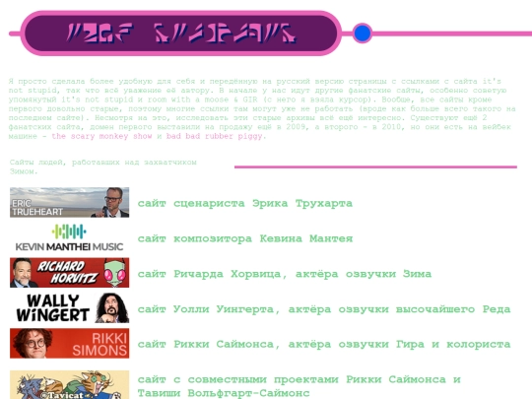Open the bad bad rubber piggy link
This screenshot has height=399, width=532.
[215, 136]
